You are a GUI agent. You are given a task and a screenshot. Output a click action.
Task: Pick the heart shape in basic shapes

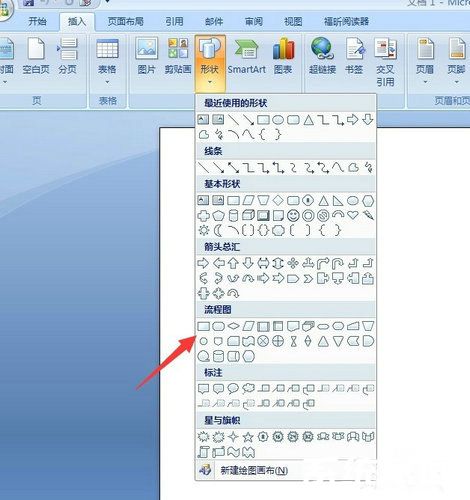click(x=353, y=215)
